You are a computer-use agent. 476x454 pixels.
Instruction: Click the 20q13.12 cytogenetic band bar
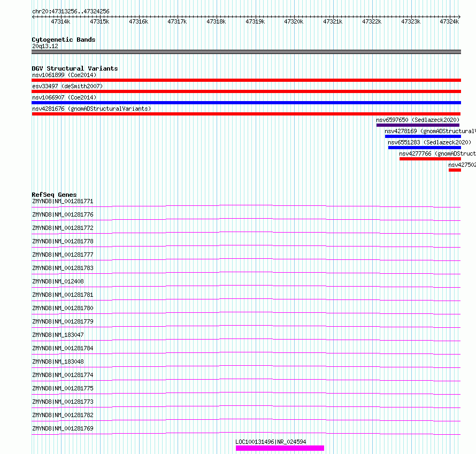(246, 52)
